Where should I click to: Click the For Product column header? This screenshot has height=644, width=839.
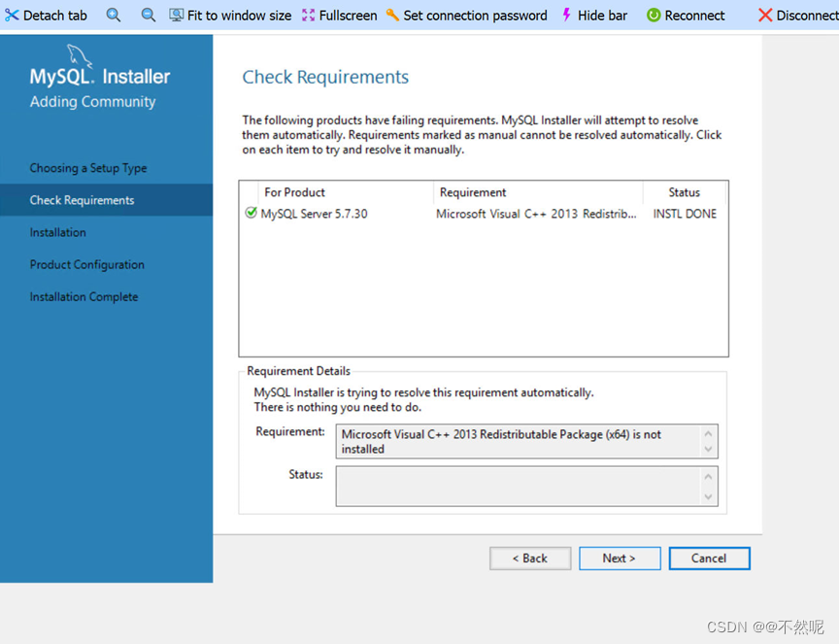[345, 192]
